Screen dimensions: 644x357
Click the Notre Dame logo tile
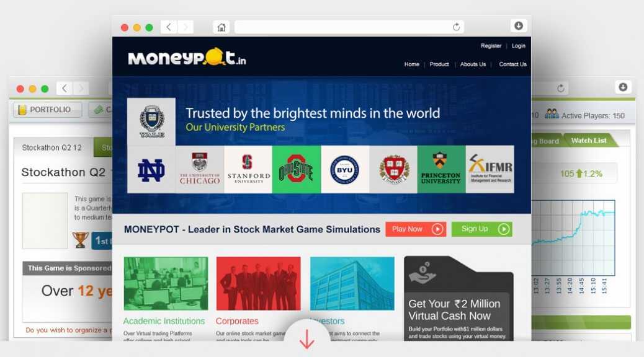coord(151,169)
